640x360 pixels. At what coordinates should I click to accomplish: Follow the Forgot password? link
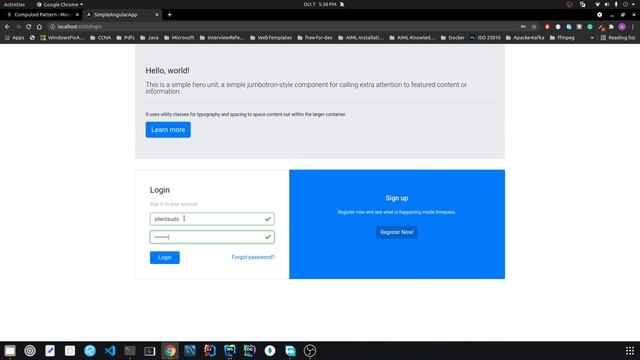tap(253, 257)
